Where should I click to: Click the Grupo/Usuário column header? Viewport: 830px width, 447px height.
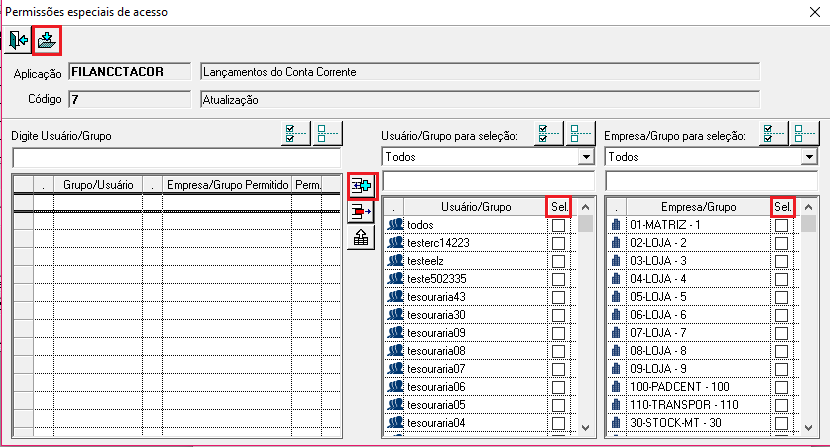pos(98,185)
